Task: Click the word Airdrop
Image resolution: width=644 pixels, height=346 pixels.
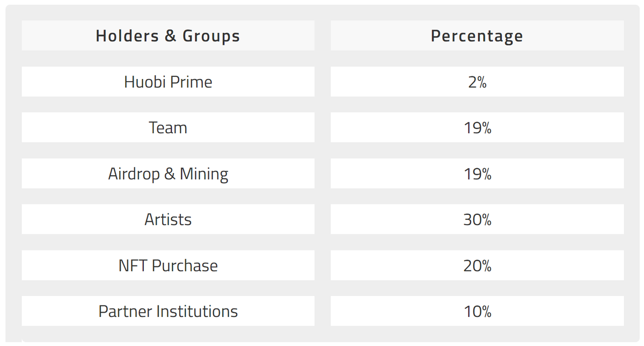Action: coord(133,174)
